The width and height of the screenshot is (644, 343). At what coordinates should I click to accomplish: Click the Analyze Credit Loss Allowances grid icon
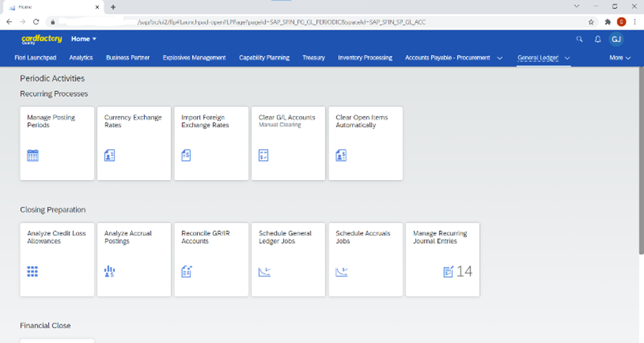point(32,271)
